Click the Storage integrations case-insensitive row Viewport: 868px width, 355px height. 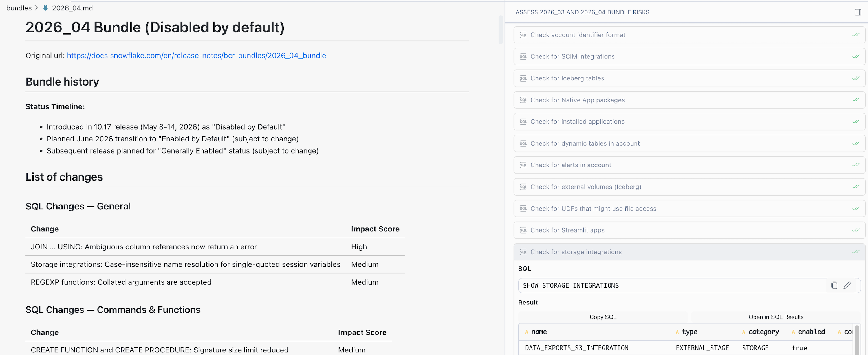(215, 264)
